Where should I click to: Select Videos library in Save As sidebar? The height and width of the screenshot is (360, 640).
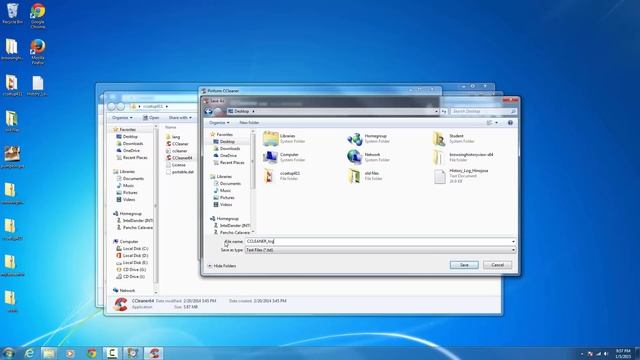[226, 204]
